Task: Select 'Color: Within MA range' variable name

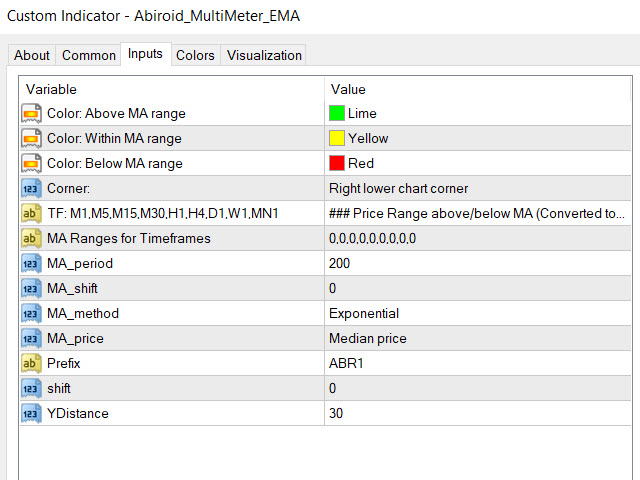Action: pyautogui.click(x=114, y=138)
